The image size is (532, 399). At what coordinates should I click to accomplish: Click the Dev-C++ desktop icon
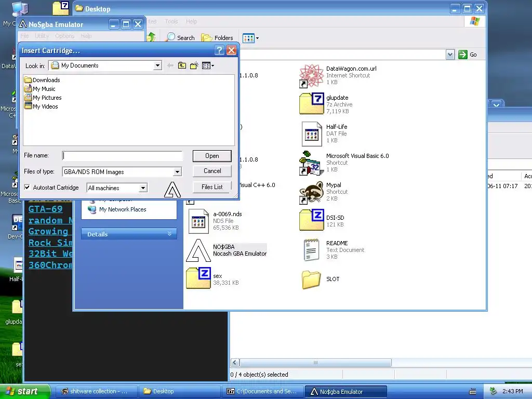pyautogui.click(x=15, y=227)
